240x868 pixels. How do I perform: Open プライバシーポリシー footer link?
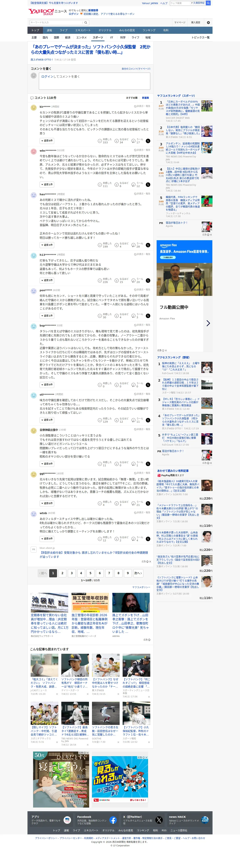46,838
